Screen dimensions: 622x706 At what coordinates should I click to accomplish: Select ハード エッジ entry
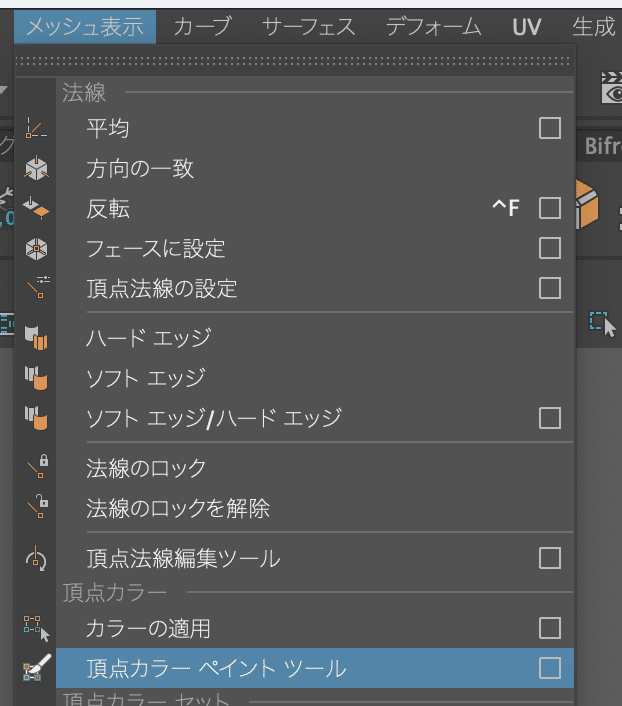(x=315, y=338)
